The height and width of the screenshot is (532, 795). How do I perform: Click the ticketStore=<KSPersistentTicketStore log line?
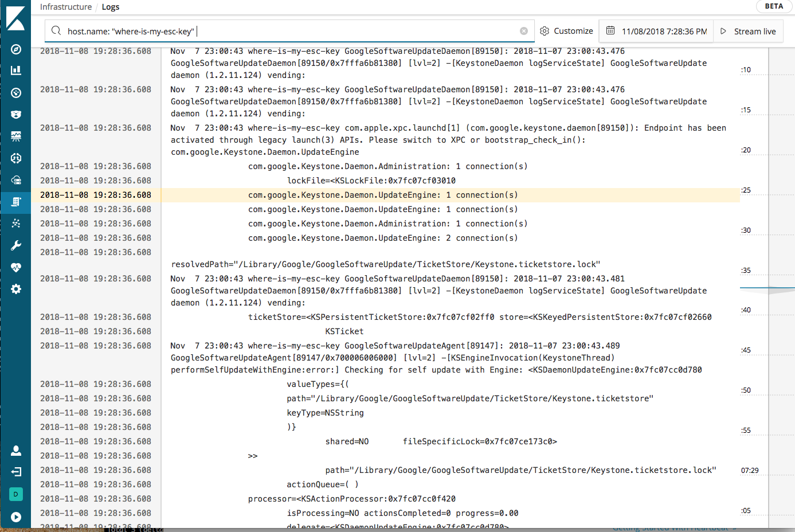[480, 317]
